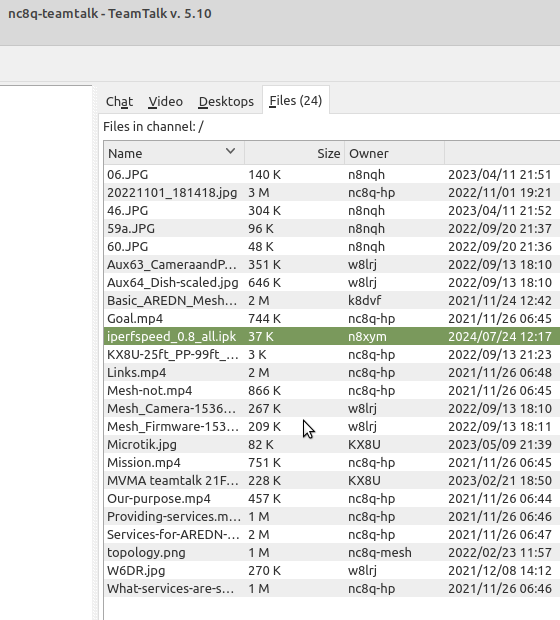Select the file Aux64_Dish-scaled.jpg
The height and width of the screenshot is (620, 560).
(332, 282)
